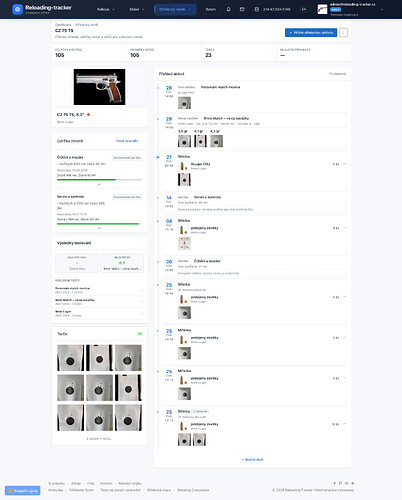
Task: Click the cartridge icon in the 27th shooting entry
Action: (182, 166)
